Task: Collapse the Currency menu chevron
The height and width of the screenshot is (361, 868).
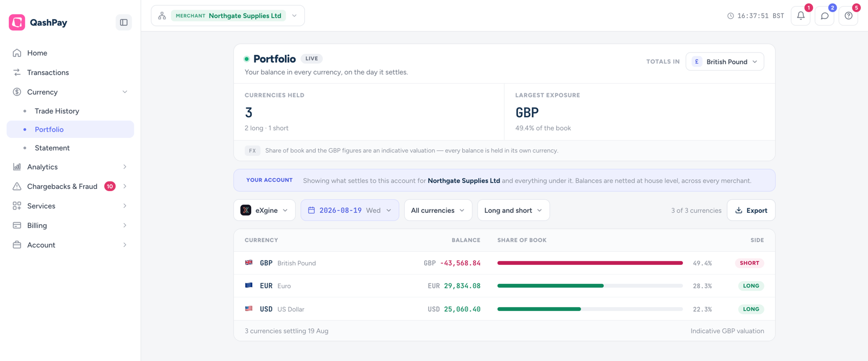Action: coord(125,92)
